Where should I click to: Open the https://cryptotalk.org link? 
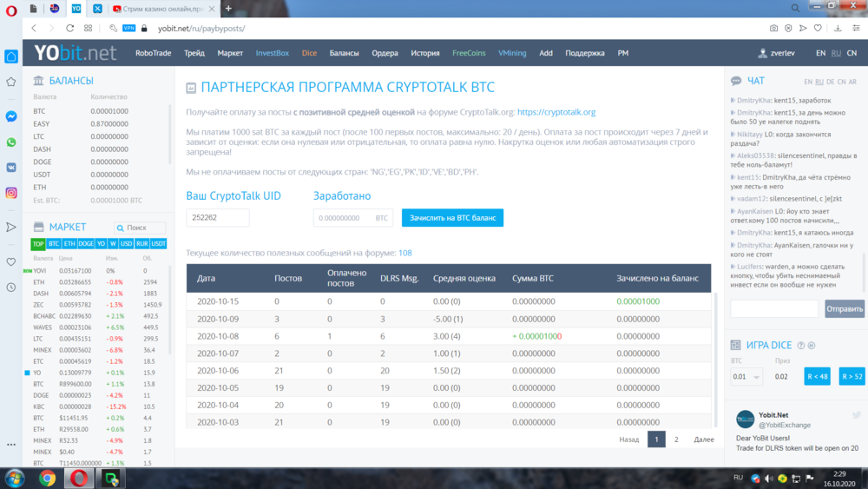[x=556, y=112]
